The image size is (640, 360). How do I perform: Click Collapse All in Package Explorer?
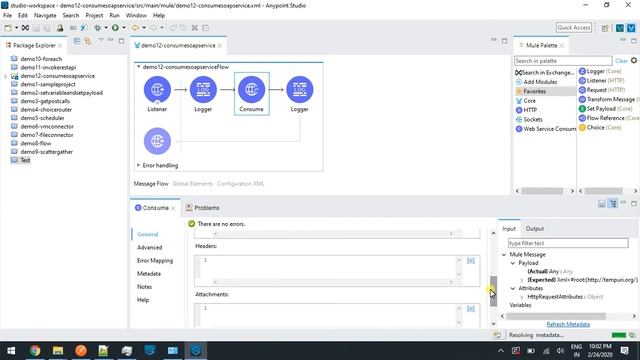tap(77, 41)
